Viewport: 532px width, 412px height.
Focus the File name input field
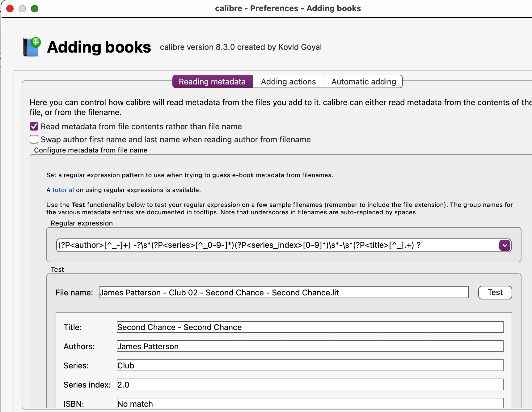coord(284,293)
